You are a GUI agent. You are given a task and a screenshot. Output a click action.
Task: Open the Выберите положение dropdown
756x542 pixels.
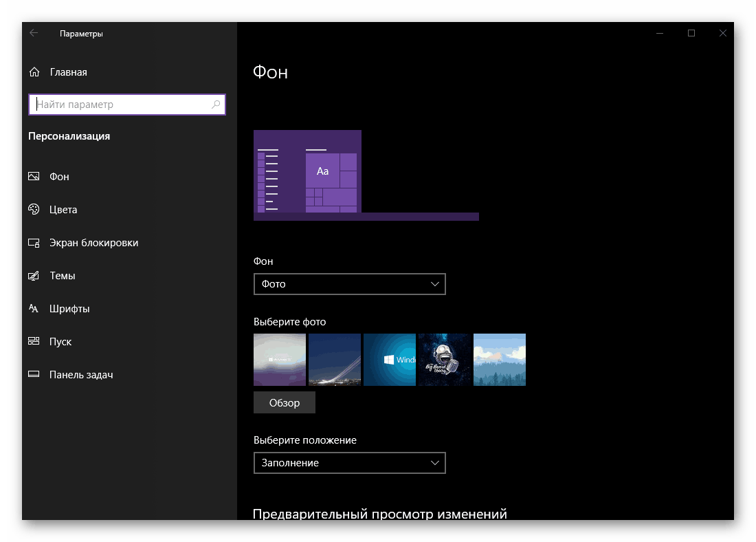click(x=349, y=462)
